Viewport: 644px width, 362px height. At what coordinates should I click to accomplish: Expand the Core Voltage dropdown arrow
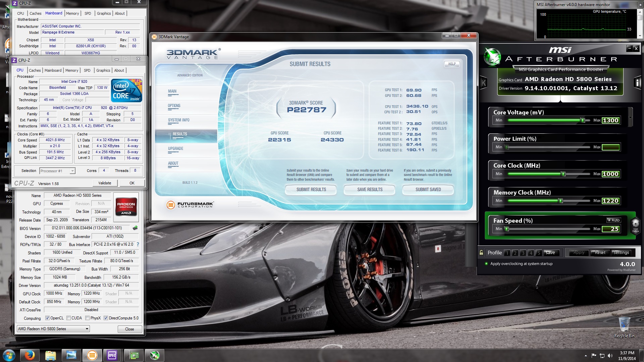[x=631, y=117]
